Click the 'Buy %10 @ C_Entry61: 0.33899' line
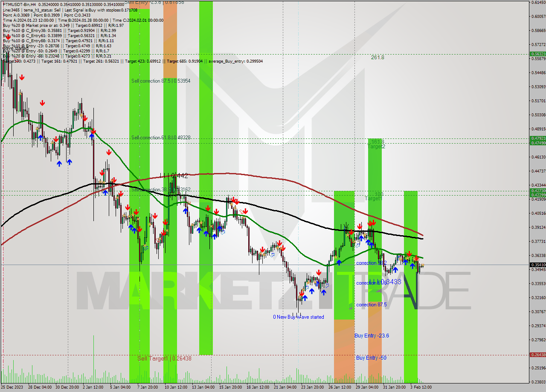 point(59,36)
